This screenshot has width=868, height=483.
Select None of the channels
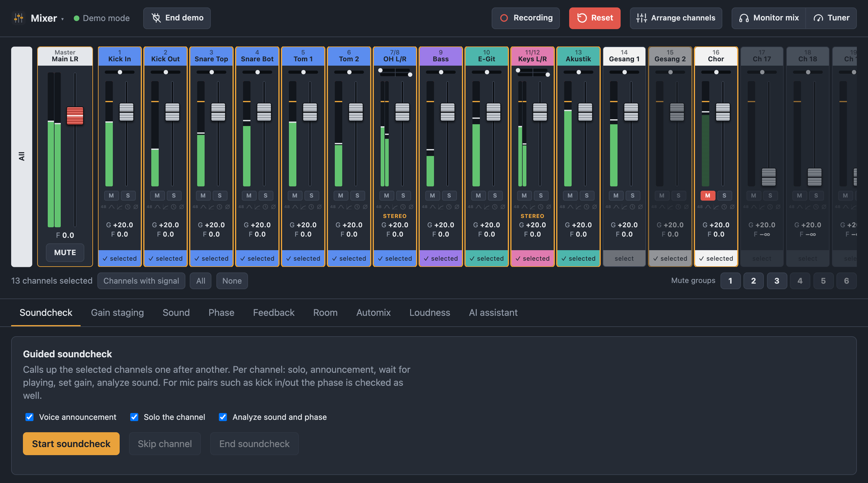(x=232, y=281)
